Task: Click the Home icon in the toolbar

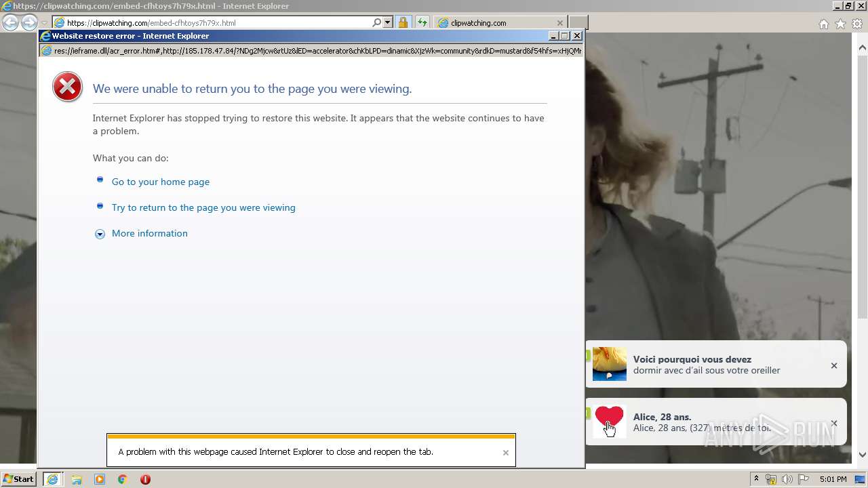Action: 823,24
